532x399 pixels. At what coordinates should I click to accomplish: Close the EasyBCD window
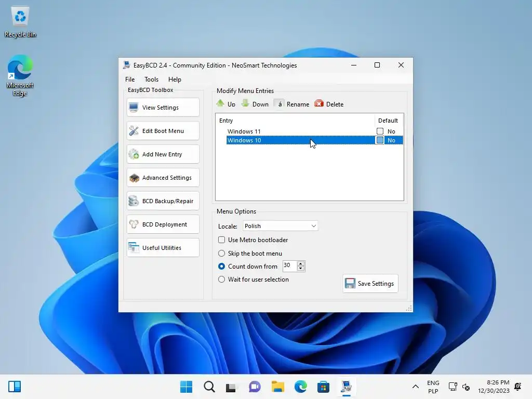(x=401, y=65)
